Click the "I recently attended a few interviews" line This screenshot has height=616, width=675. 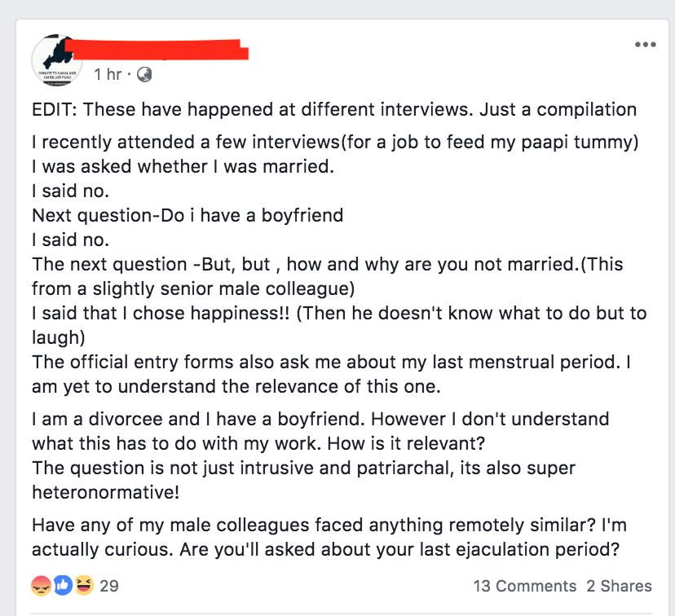coord(335,143)
